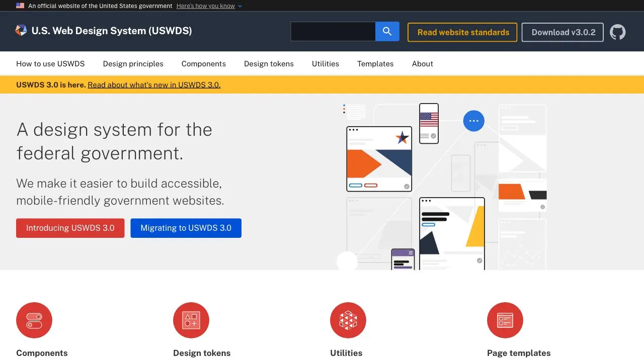Select Components in the navigation bar
The width and height of the screenshot is (644, 362).
coord(204,64)
